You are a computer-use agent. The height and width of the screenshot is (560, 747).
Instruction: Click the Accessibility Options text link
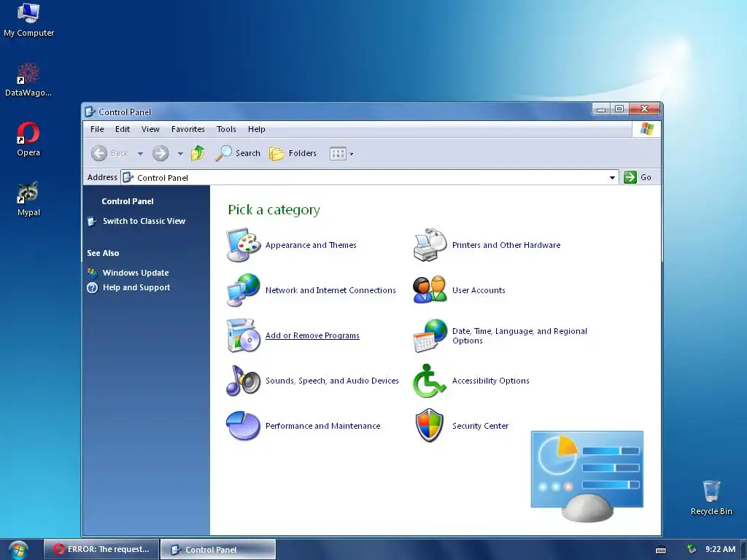[491, 381]
